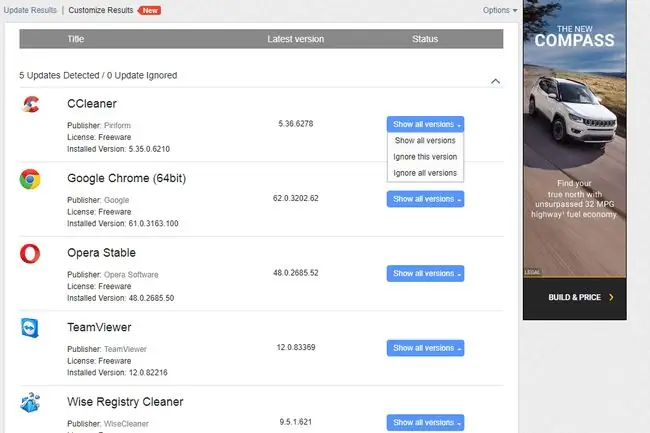This screenshot has width=650, height=433.
Task: Click 'Installed Version: 12.0.82216' text
Action: (117, 373)
